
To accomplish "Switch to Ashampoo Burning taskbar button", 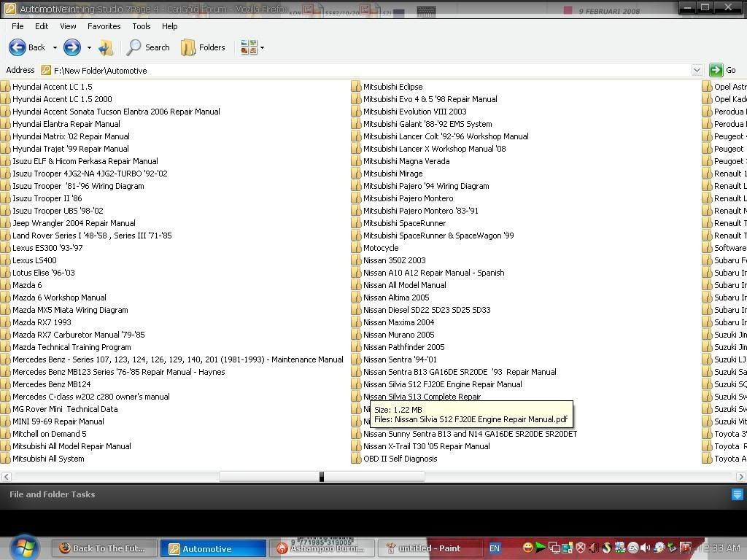I will (322, 548).
